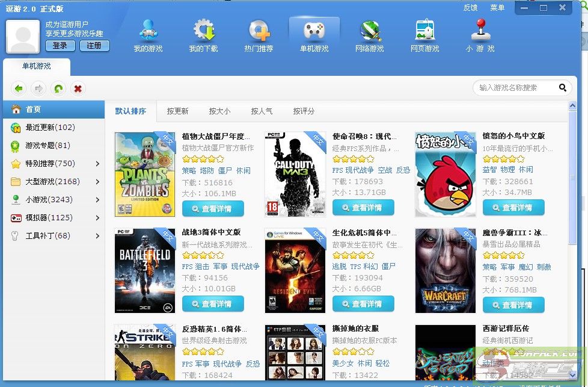Switch to the 按人气 sorting tab
Image resolution: width=588 pixels, height=387 pixels.
(x=262, y=111)
